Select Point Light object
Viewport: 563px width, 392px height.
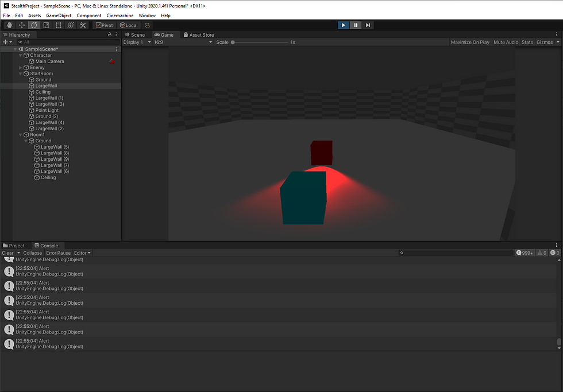coord(47,110)
